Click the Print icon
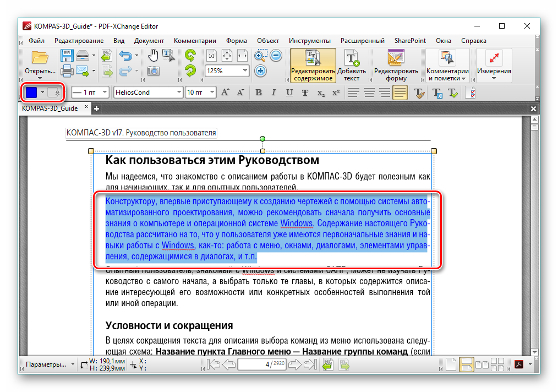Image resolution: width=558 pixels, height=392 pixels. coord(67,70)
